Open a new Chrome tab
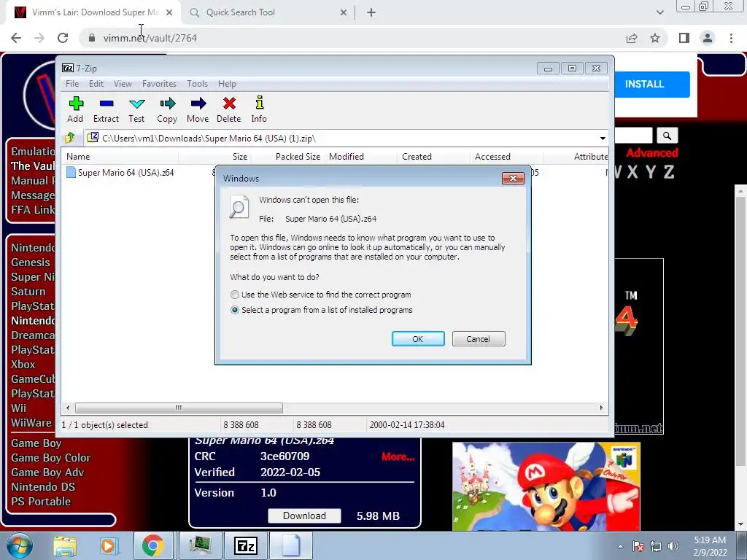747x560 pixels. [371, 12]
